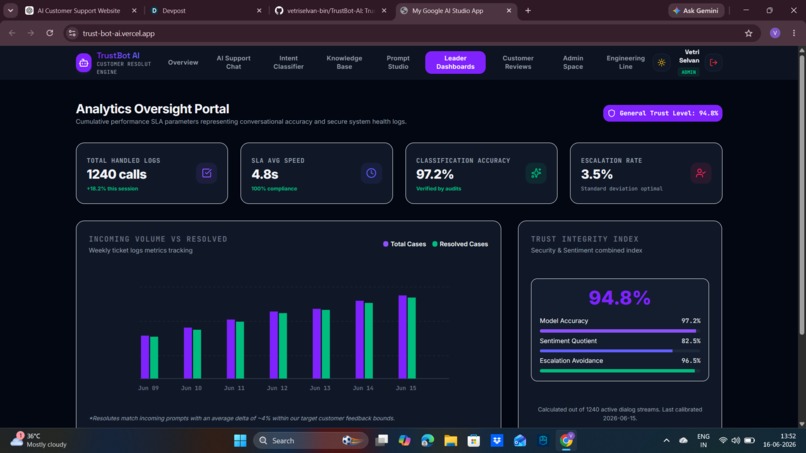806x453 pixels.
Task: Open File Explorer from the taskbar
Action: tap(451, 441)
